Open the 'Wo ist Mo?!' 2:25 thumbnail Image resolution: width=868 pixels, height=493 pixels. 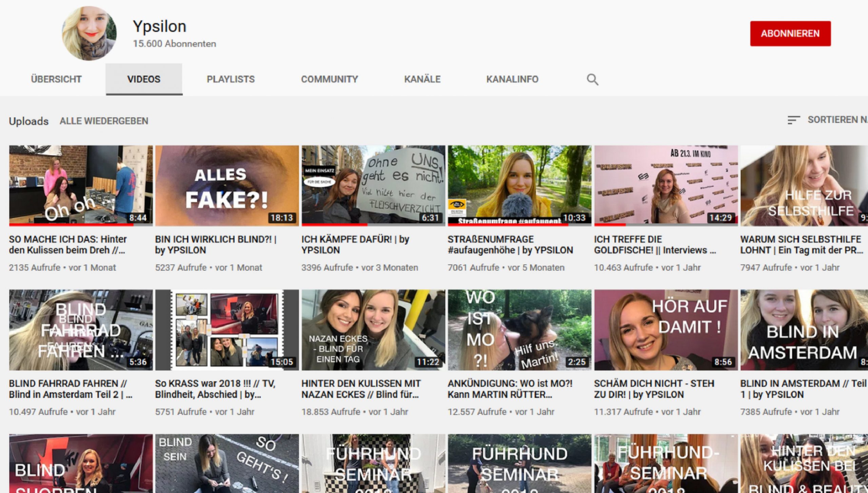click(x=519, y=330)
